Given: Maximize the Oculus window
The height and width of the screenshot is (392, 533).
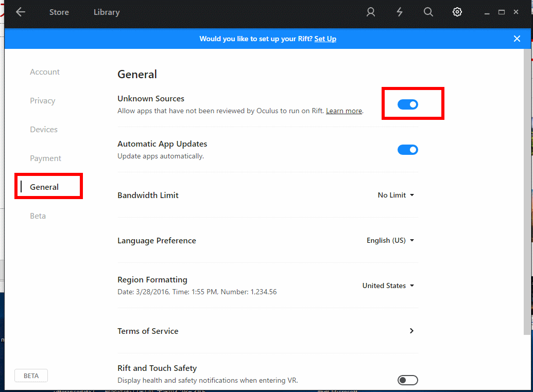Looking at the screenshot, I should [502, 12].
